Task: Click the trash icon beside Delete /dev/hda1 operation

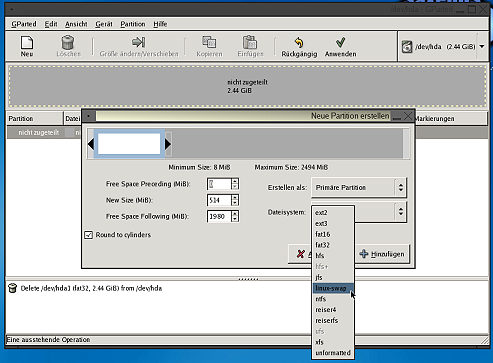Action: click(13, 288)
